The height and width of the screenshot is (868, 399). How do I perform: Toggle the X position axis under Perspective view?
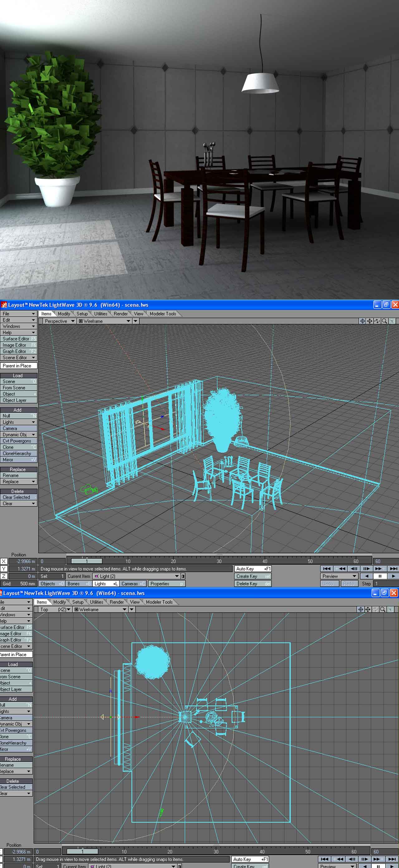(x=4, y=561)
